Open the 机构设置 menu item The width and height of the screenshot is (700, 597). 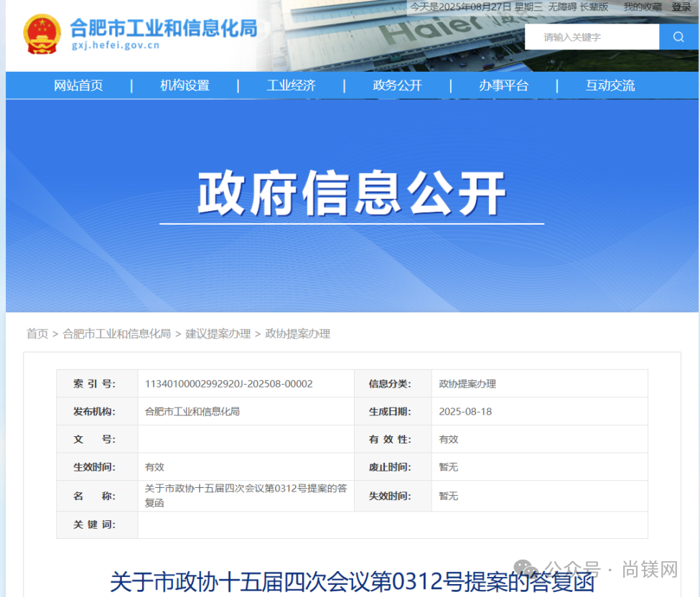(185, 85)
